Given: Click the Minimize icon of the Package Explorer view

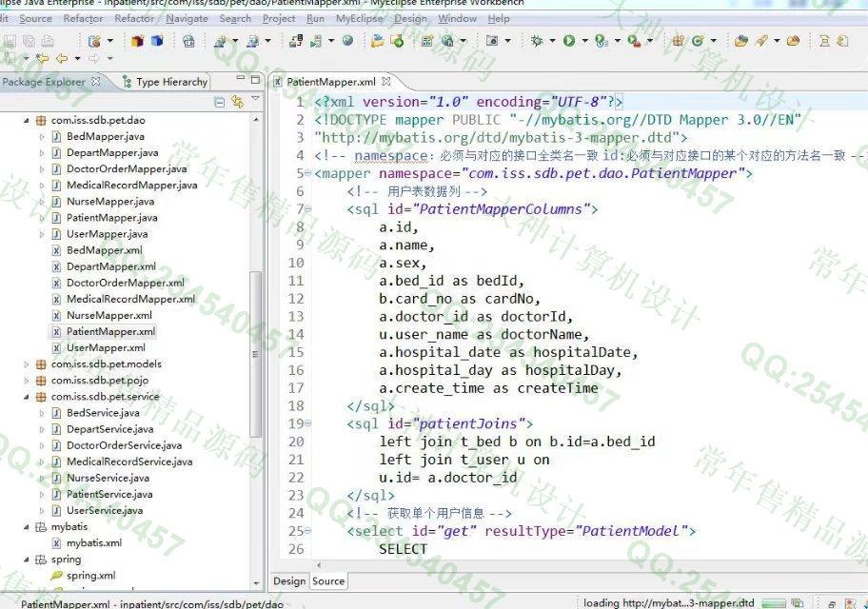Looking at the screenshot, I should (x=240, y=79).
